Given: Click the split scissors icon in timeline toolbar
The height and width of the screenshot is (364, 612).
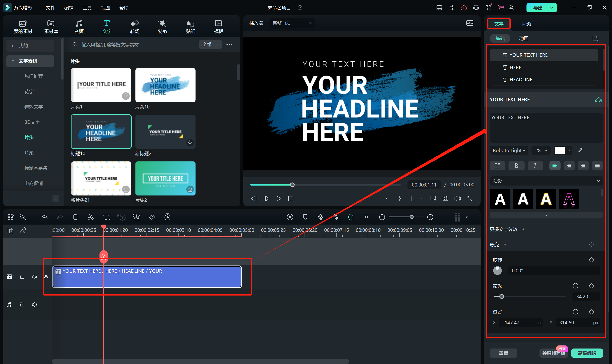Looking at the screenshot, I should [90, 217].
